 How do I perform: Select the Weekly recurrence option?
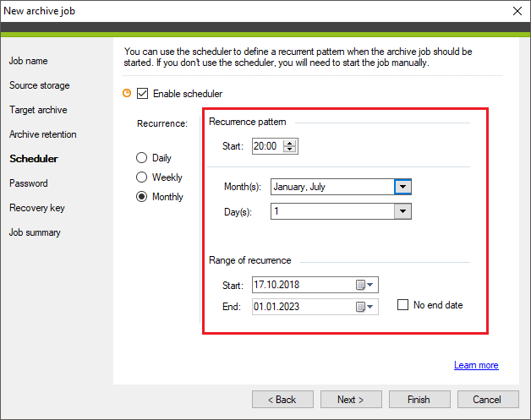(x=141, y=177)
